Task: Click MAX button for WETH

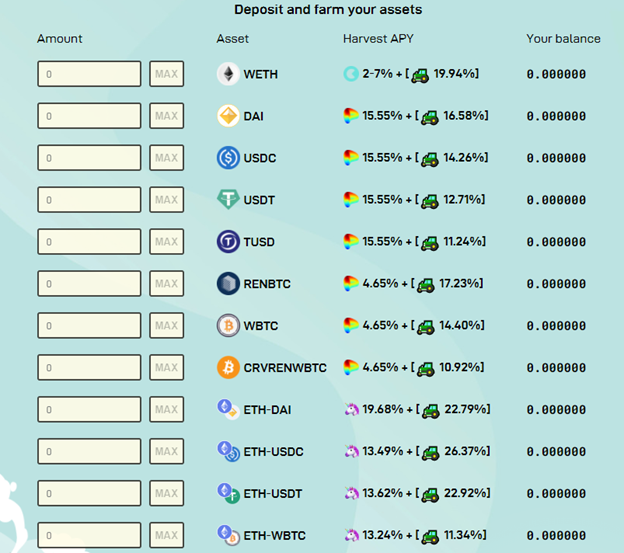Action: [x=167, y=74]
